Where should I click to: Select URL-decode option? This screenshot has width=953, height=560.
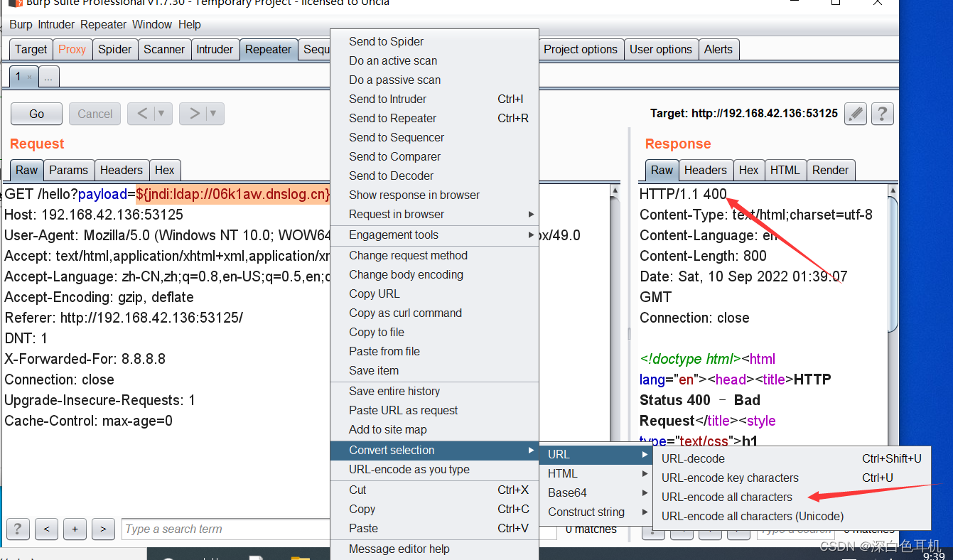(x=792, y=458)
